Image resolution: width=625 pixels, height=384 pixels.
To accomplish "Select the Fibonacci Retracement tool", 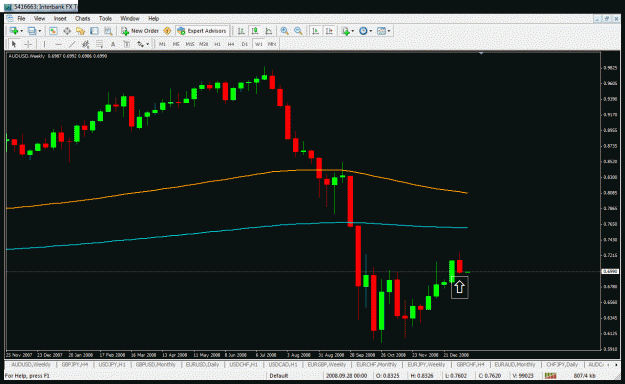I will pos(99,44).
